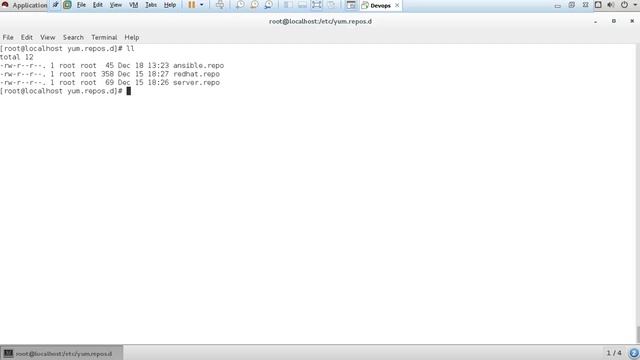The height and width of the screenshot is (360, 640).
Task: Expand the system menu arrow beside power icon
Action: [635, 5]
